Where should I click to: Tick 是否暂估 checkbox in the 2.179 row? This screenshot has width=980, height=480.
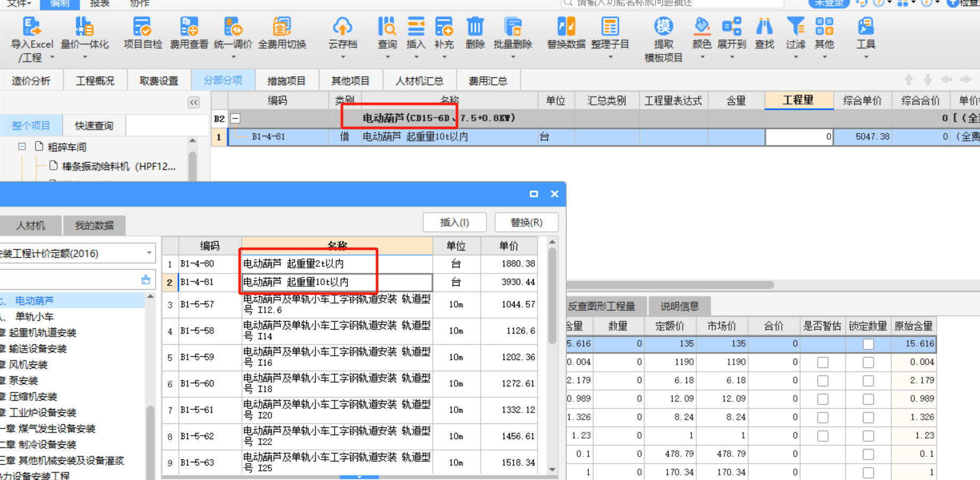pos(823,381)
